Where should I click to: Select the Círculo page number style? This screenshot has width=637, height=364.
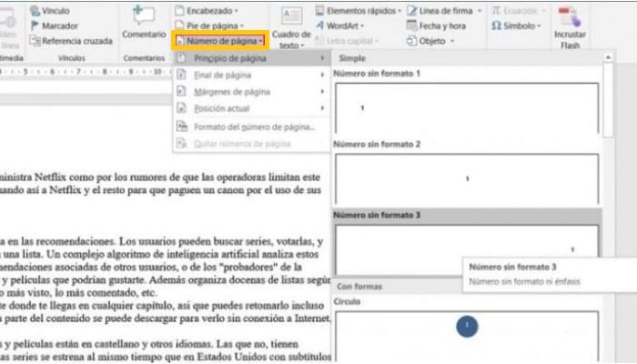click(x=467, y=337)
